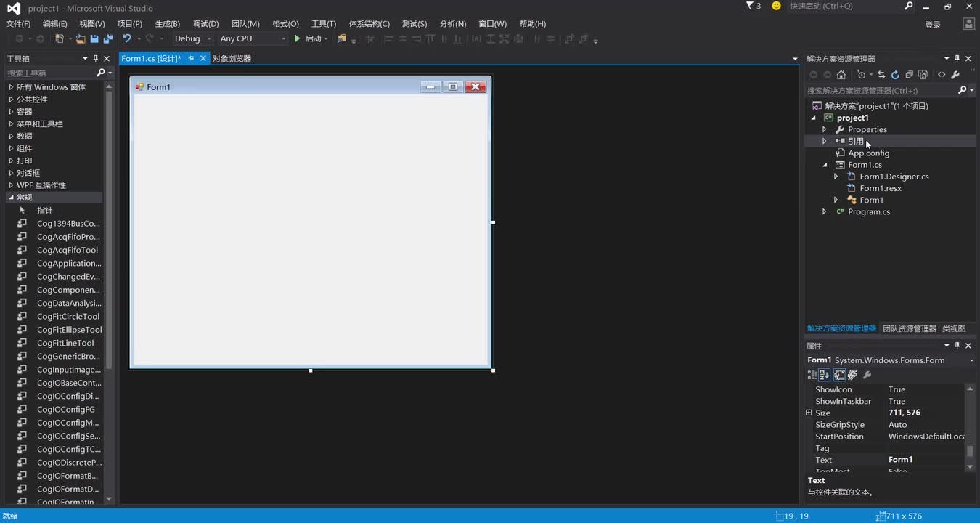Viewport: 980px width, 523px height.
Task: Expand the Size property in Properties panel
Action: 809,413
